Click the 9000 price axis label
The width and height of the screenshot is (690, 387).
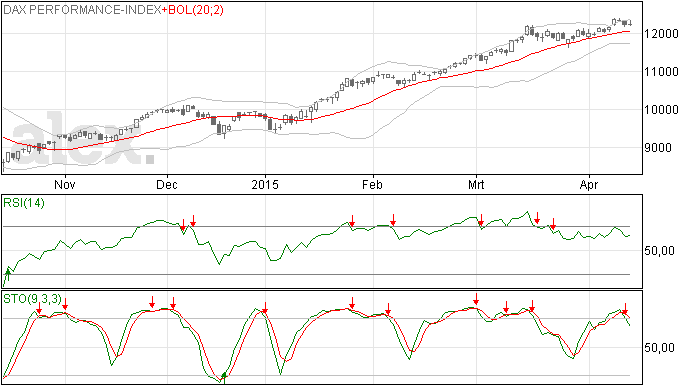[x=658, y=148]
